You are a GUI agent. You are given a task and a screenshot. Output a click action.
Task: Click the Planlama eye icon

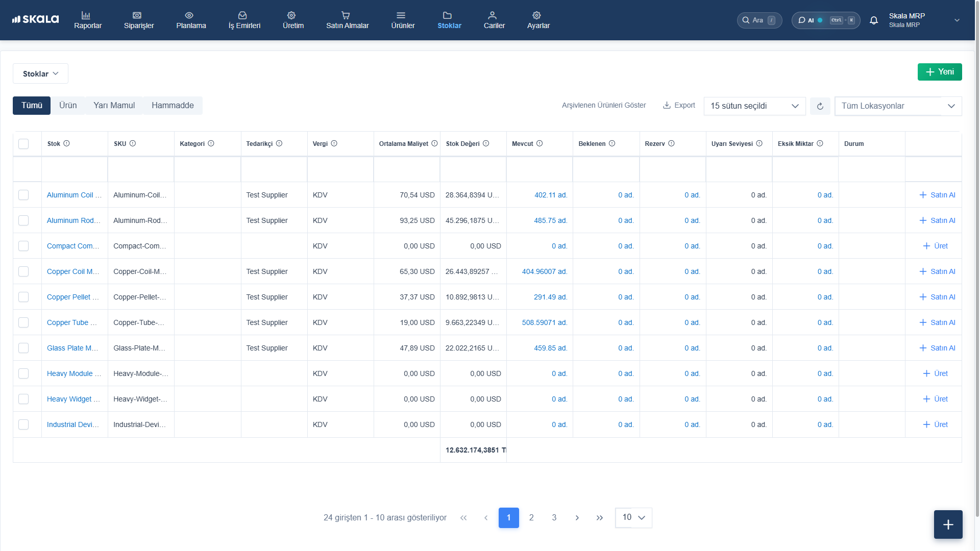(x=189, y=15)
